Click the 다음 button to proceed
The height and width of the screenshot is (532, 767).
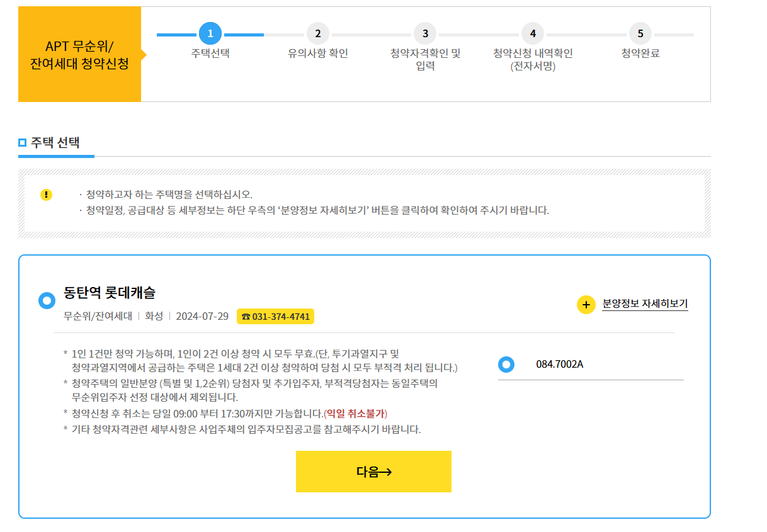pos(373,472)
